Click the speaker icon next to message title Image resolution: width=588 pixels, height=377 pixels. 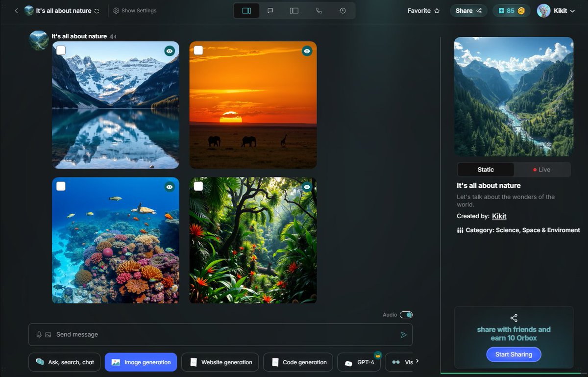coord(113,36)
